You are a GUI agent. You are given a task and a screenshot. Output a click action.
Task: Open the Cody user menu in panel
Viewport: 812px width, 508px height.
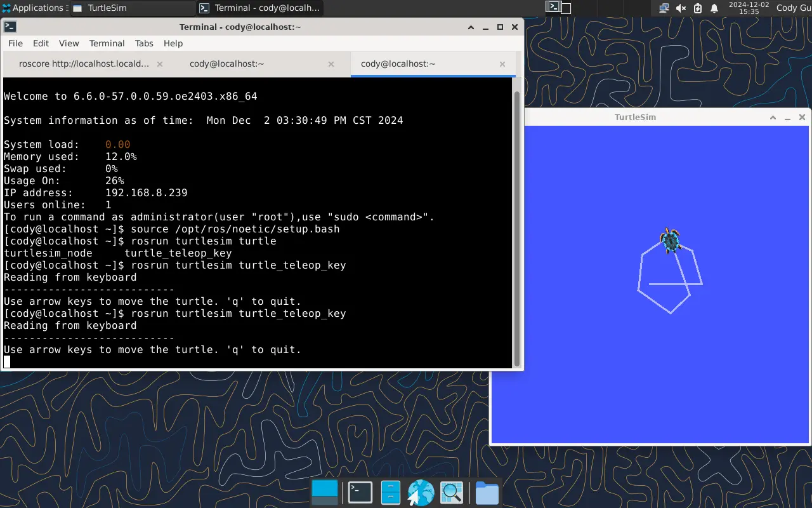click(x=794, y=8)
